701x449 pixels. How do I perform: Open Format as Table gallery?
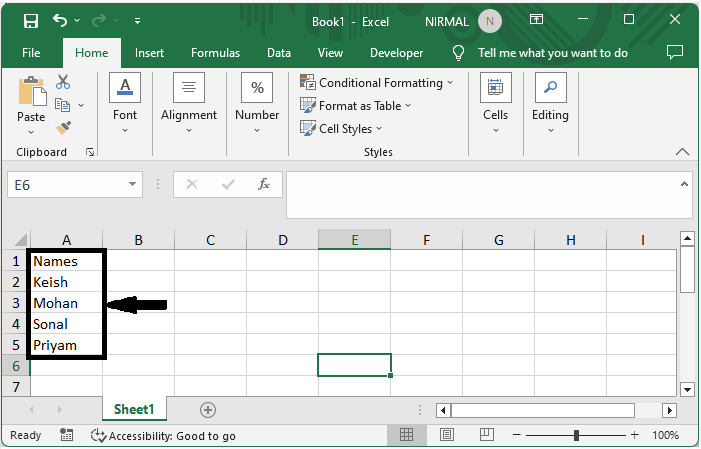355,106
